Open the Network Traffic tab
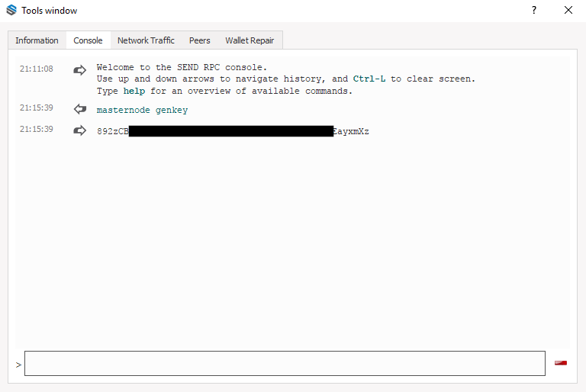 coord(146,40)
